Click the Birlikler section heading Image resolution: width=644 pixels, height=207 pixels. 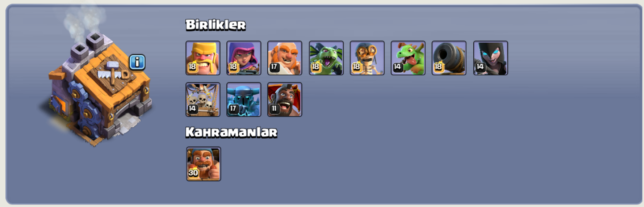[x=216, y=25]
